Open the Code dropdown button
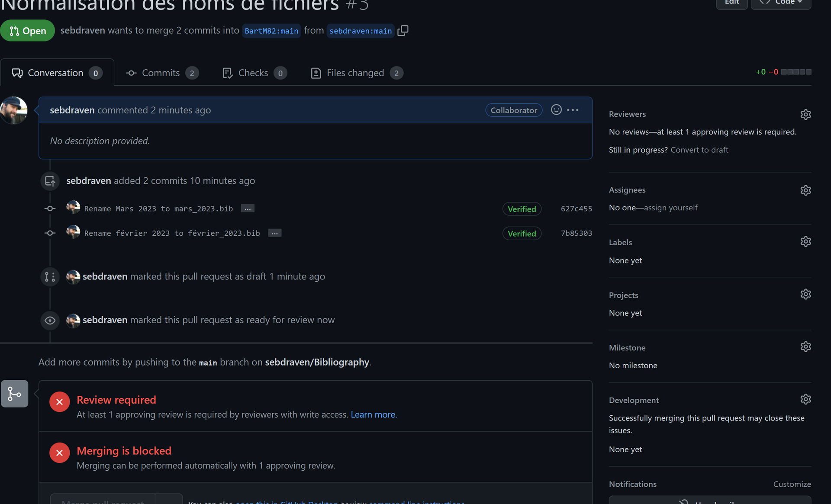Screen dimensions: 831x504 pyautogui.click(x=781, y=3)
